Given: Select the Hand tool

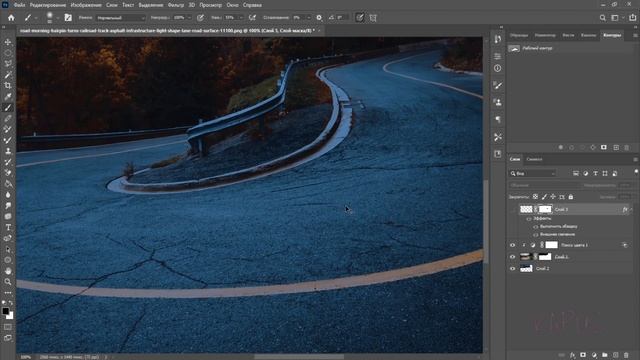Looking at the screenshot, I should [8, 271].
